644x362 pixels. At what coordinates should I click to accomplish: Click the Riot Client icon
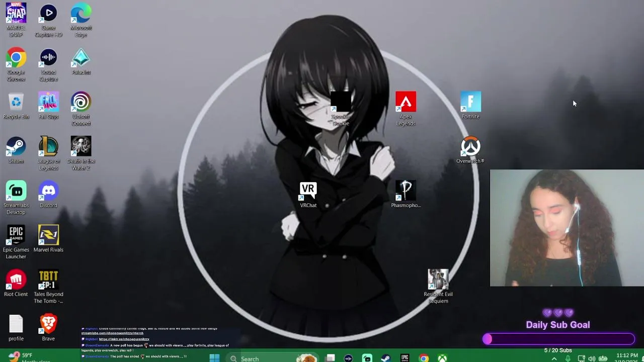(x=16, y=283)
